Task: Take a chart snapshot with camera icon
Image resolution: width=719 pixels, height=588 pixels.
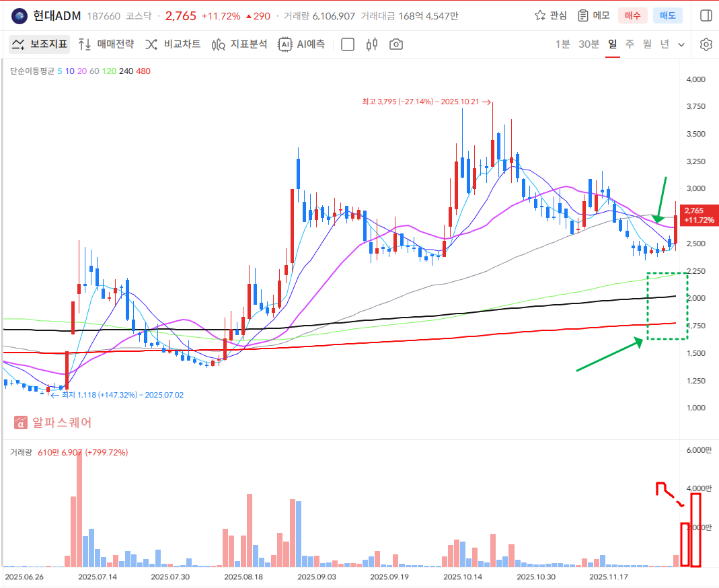Action: 396,44
